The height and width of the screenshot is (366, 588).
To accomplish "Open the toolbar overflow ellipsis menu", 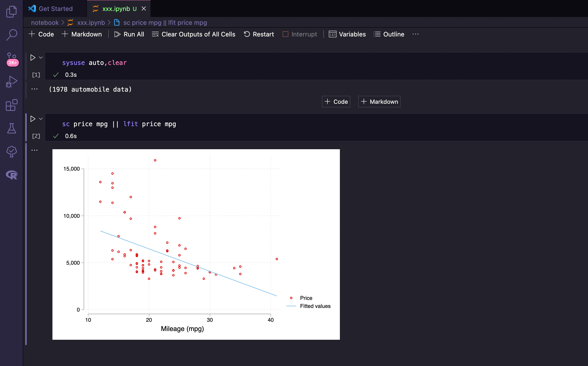I will point(415,34).
